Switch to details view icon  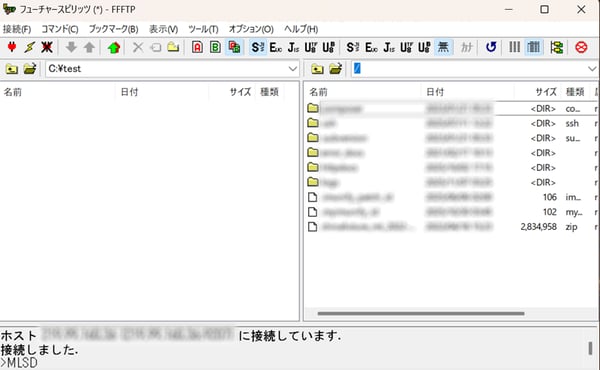click(533, 47)
